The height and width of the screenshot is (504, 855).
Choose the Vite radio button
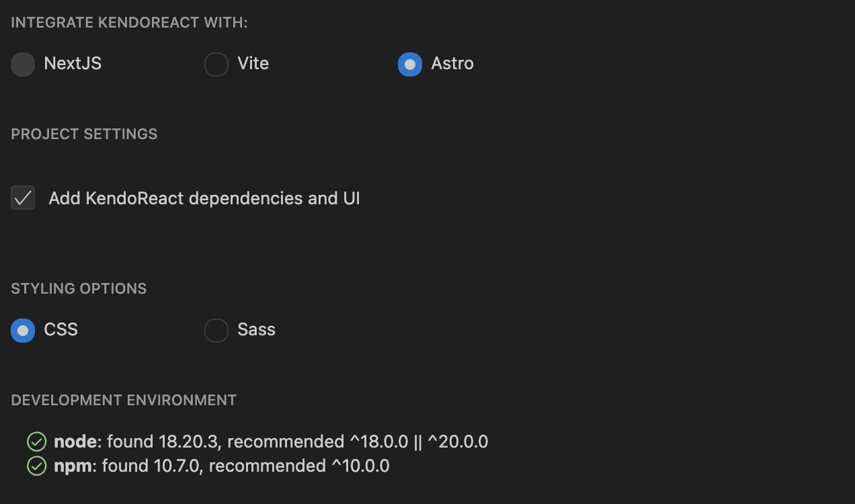[x=216, y=65]
